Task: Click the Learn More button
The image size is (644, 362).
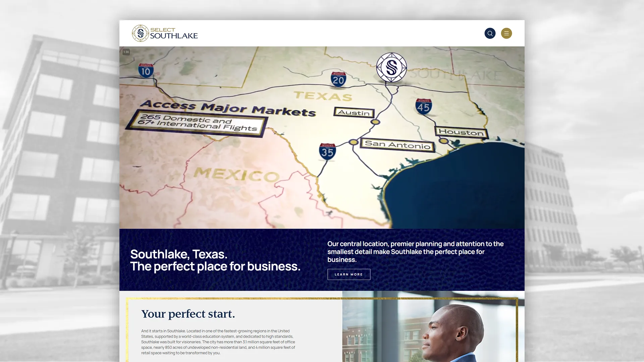Action: tap(349, 274)
